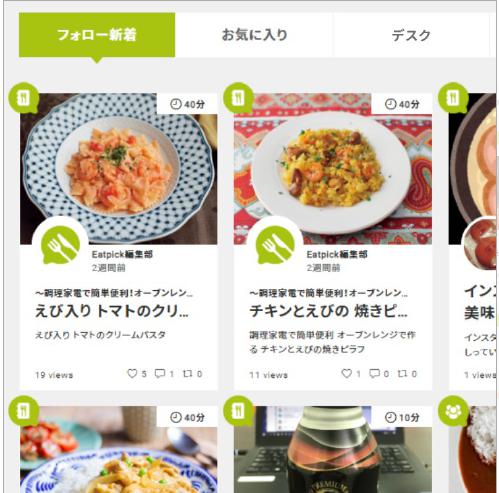Open the premium bottle photo, 10分 card
The image size is (499, 493).
[x=333, y=449]
